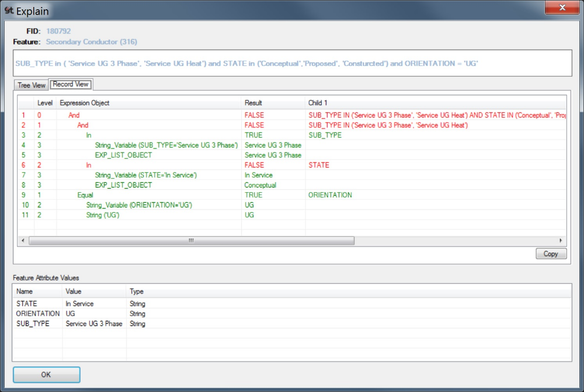Viewport: 584px width, 392px height.
Task: Click the ORIENTATION cell in Child 1 column
Action: 330,195
